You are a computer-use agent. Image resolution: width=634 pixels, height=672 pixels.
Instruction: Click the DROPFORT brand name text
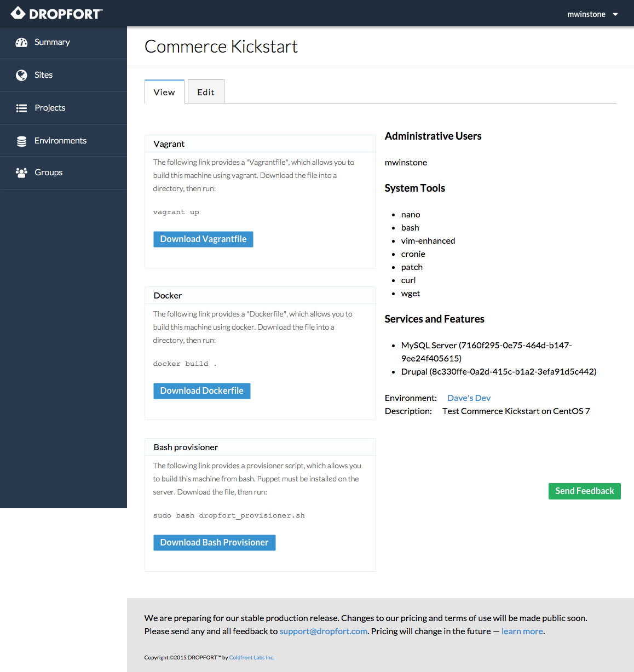[66, 14]
